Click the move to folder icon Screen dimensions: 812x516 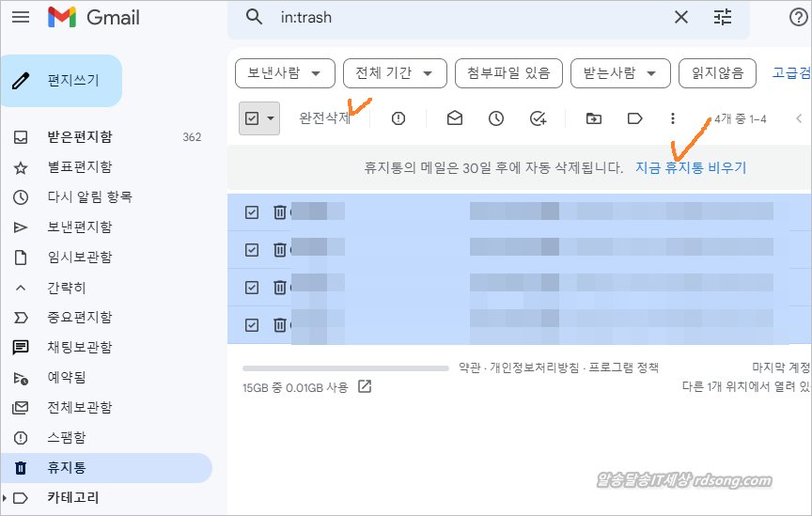(x=593, y=118)
